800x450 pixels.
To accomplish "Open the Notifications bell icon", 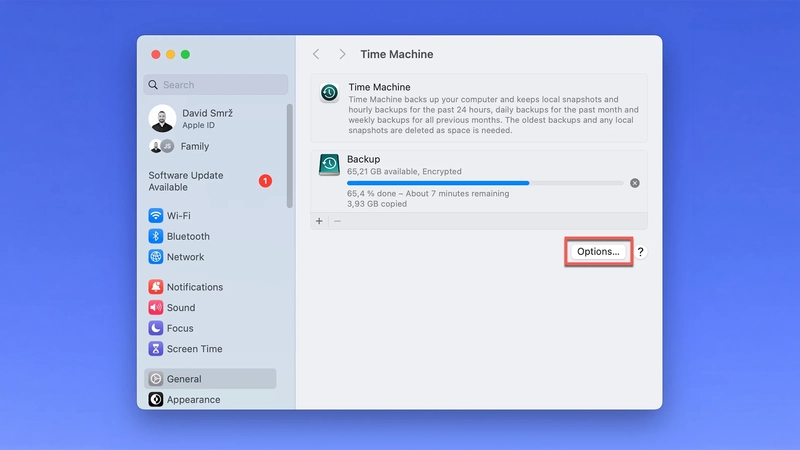I will 156,287.
